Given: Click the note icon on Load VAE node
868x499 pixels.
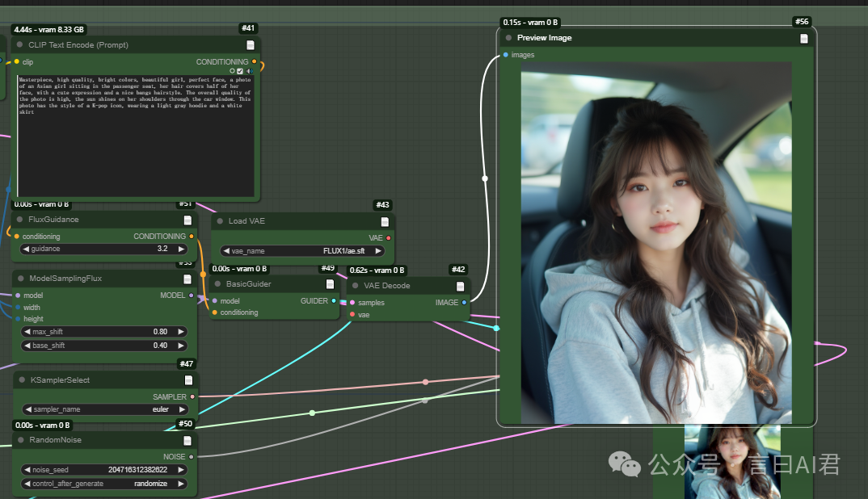Looking at the screenshot, I should tap(385, 221).
